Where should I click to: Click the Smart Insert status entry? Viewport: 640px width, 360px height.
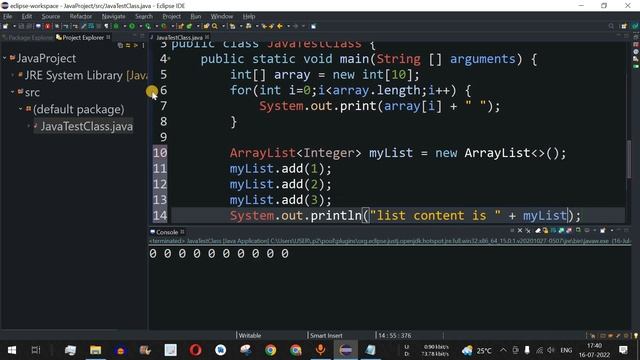pyautogui.click(x=326, y=336)
